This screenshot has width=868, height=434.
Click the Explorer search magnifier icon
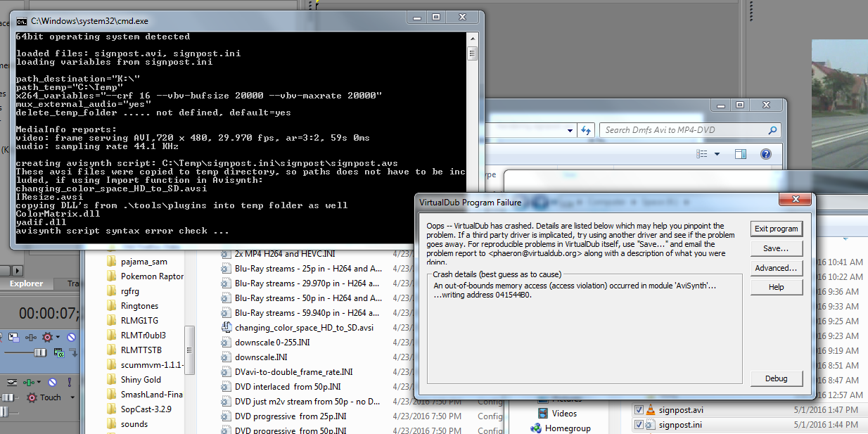773,130
